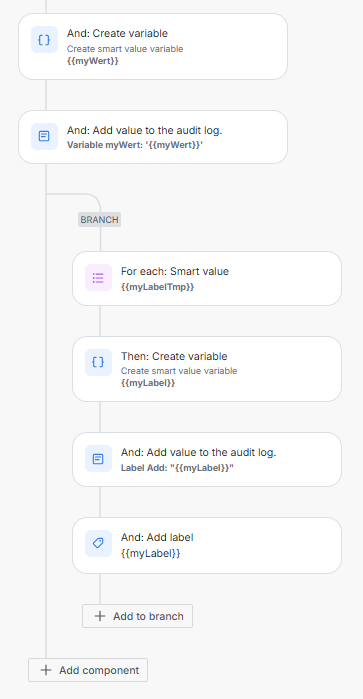Click the BRANCH label tag

[99, 220]
